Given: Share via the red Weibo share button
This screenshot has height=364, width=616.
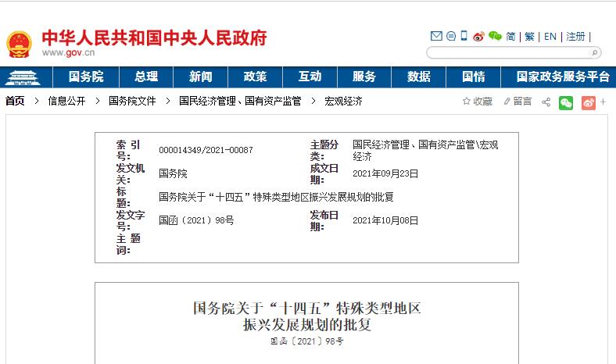Looking at the screenshot, I should pyautogui.click(x=588, y=102).
